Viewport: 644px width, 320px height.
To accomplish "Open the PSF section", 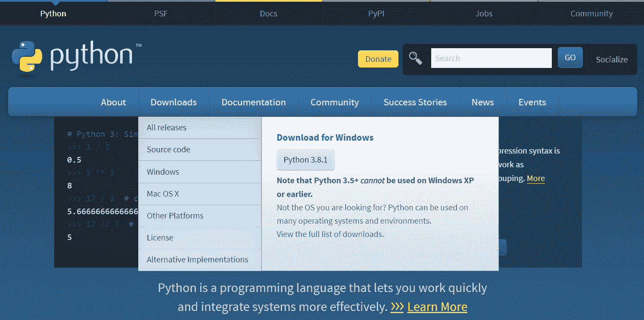I will pyautogui.click(x=161, y=13).
